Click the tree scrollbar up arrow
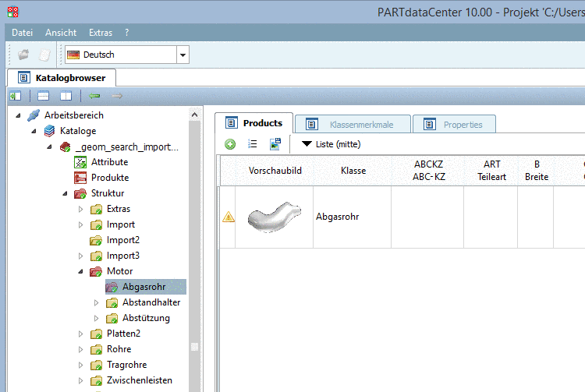This screenshot has height=392, width=585. click(194, 115)
